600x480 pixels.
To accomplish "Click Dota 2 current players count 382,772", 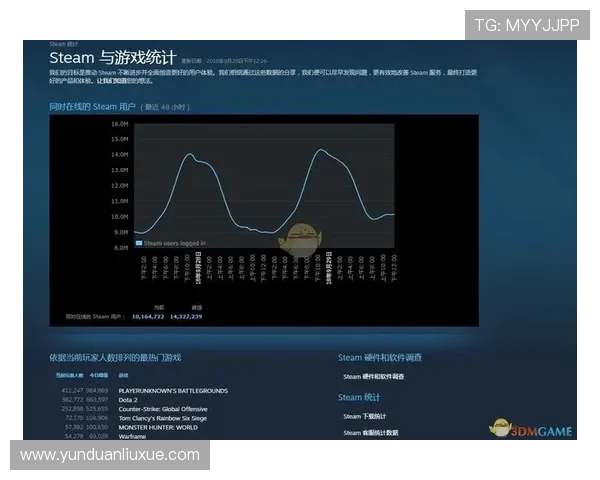I will tap(72, 400).
